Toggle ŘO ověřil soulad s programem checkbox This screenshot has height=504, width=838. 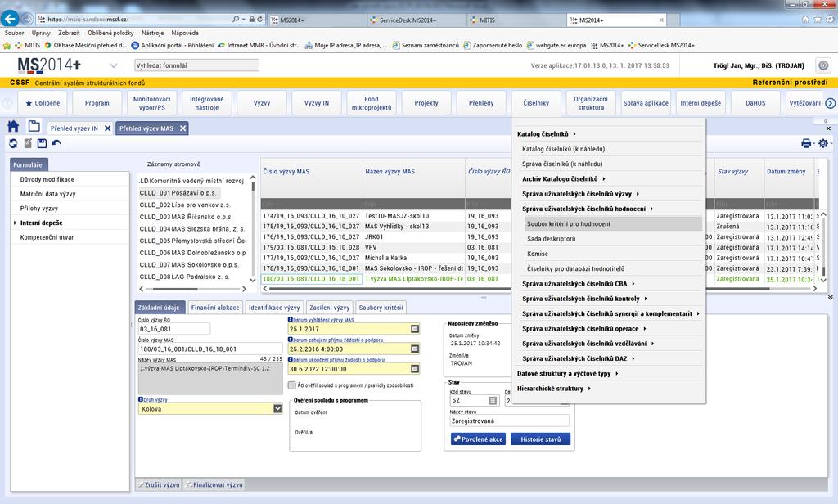[292, 385]
